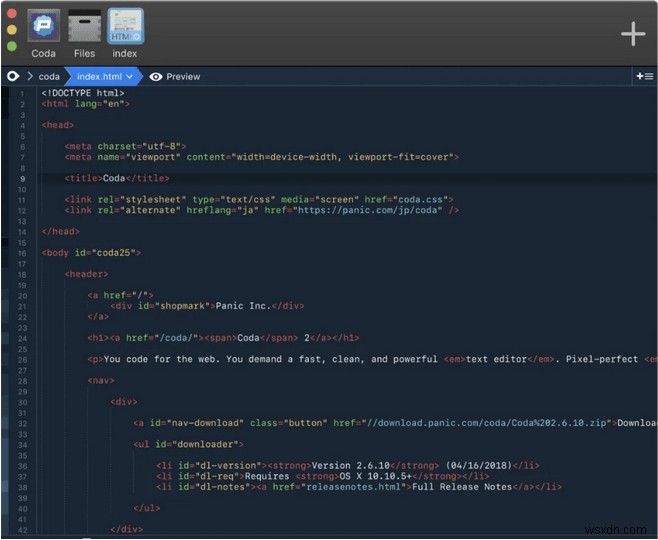Click line number 16 in the gutter
Screen dimensions: 658x540
click(21, 253)
